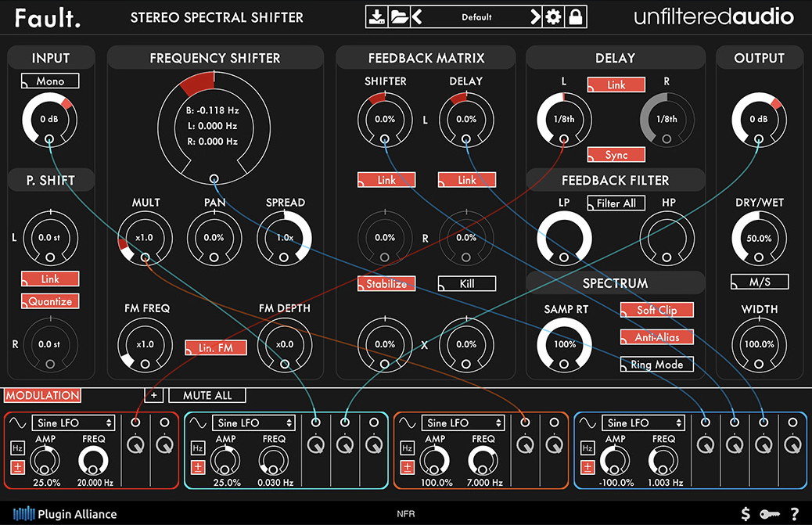Open preset browser with the folder icon

tap(398, 16)
